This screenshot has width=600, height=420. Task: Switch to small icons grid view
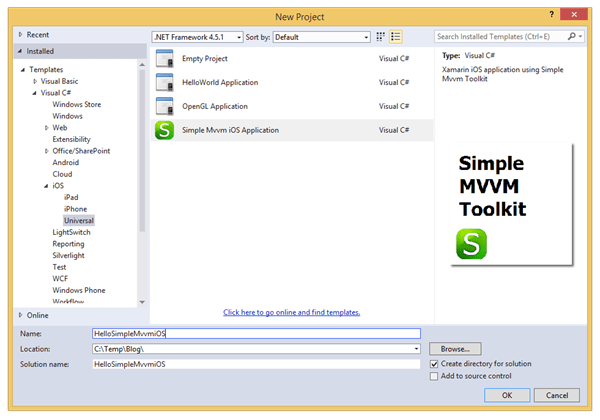380,37
